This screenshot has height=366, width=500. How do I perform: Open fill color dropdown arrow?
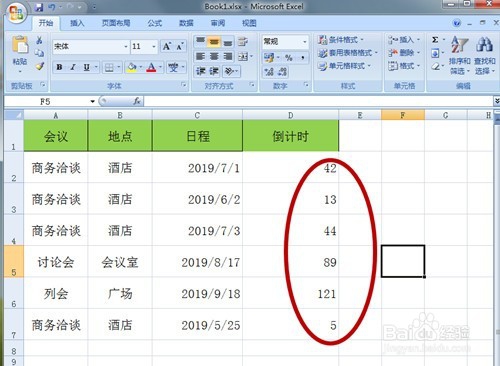(141, 68)
